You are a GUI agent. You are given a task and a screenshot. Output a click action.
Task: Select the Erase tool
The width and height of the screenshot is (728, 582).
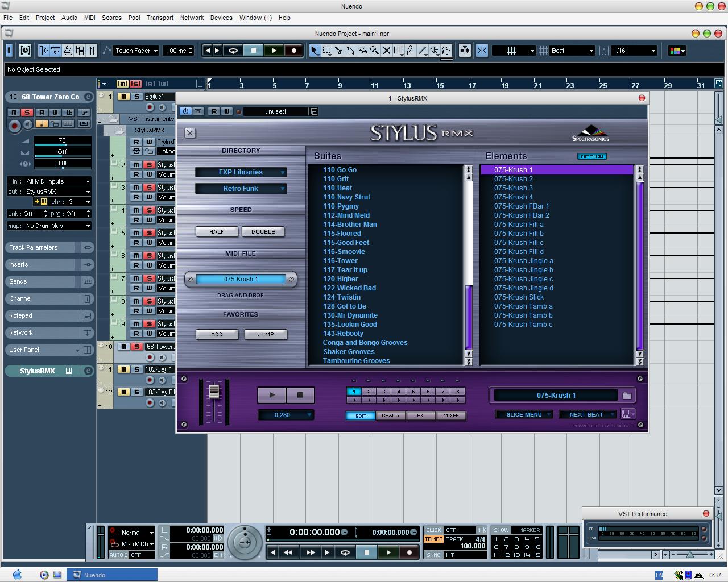pyautogui.click(x=362, y=51)
